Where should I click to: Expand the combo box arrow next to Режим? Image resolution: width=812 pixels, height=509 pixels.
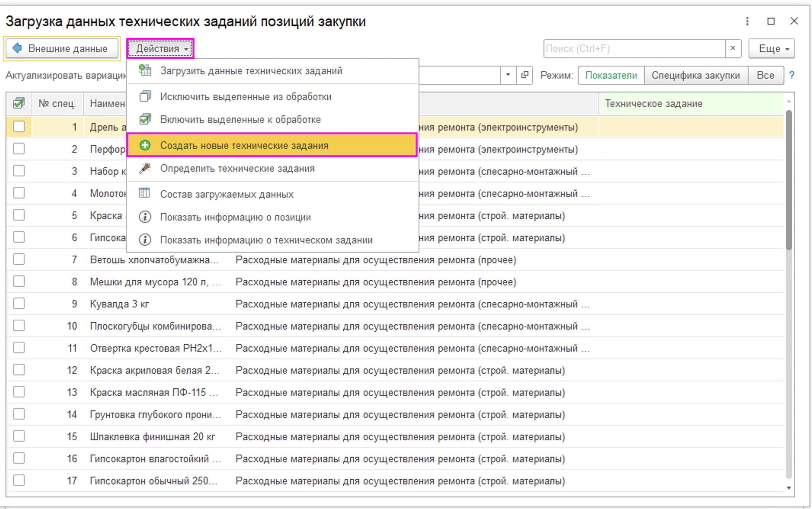(x=508, y=75)
